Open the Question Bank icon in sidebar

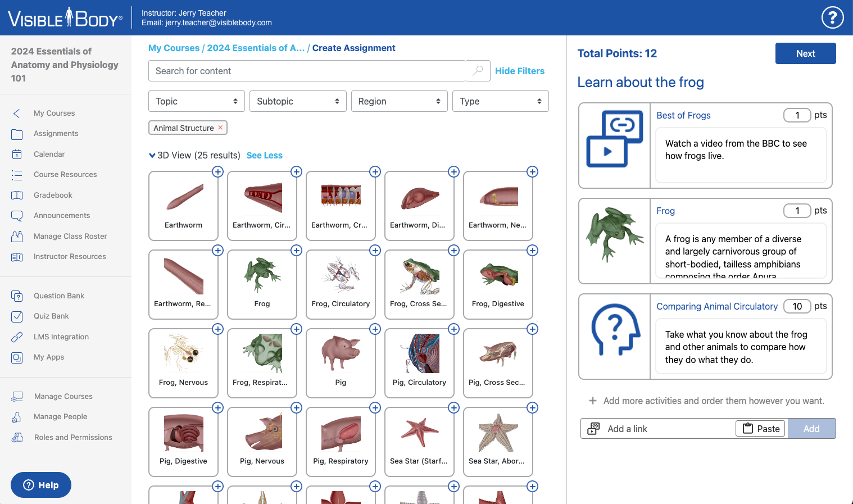tap(17, 296)
